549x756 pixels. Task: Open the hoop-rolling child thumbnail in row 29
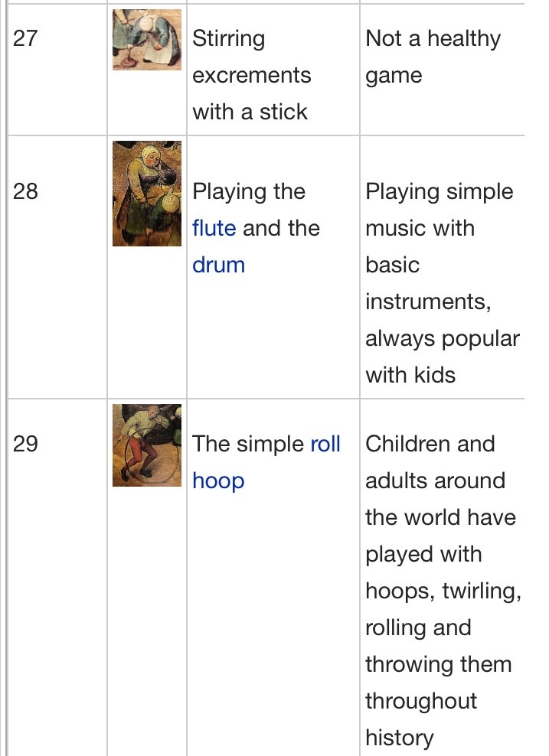tap(147, 445)
